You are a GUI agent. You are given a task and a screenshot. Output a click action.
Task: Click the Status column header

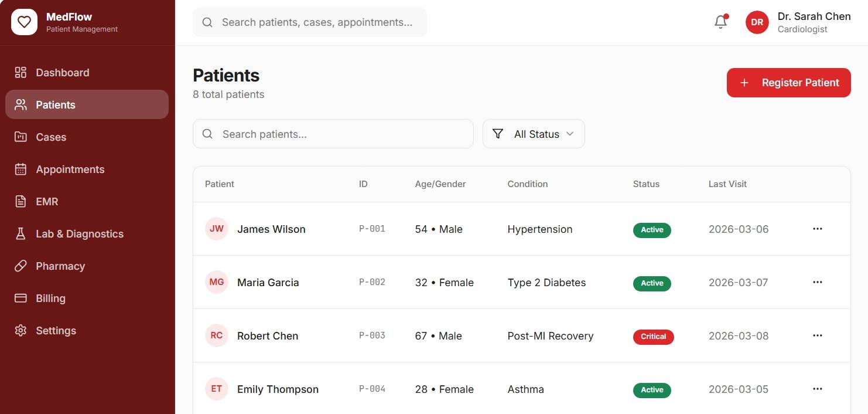(646, 184)
